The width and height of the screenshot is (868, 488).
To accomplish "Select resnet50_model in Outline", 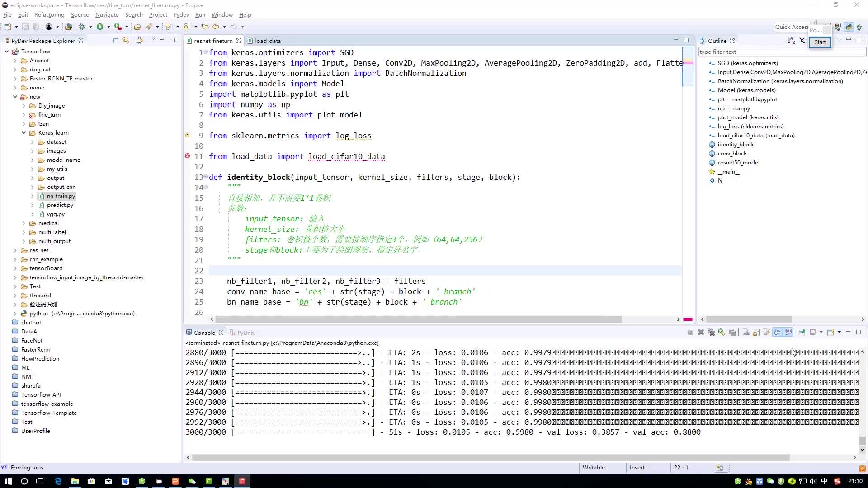I will click(738, 163).
